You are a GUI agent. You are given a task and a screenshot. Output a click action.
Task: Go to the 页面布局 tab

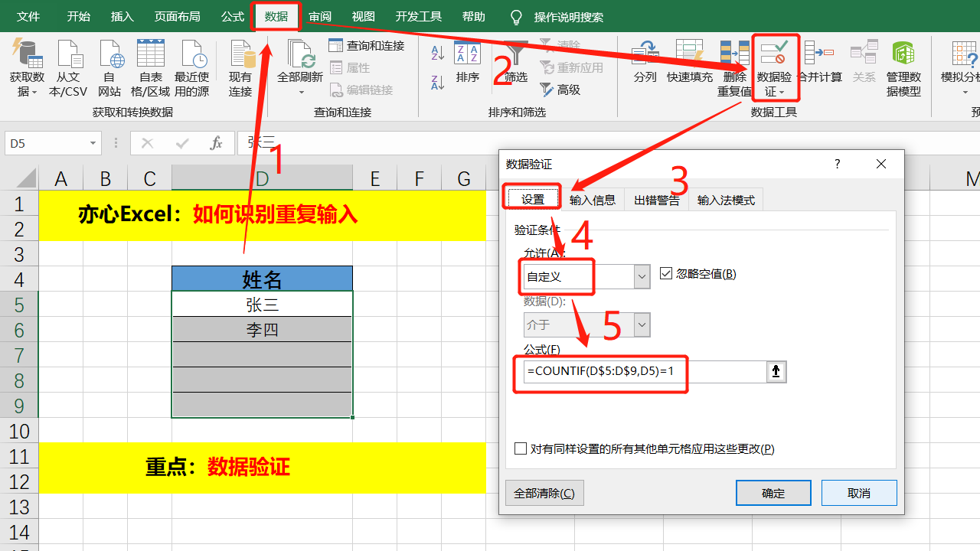(177, 17)
